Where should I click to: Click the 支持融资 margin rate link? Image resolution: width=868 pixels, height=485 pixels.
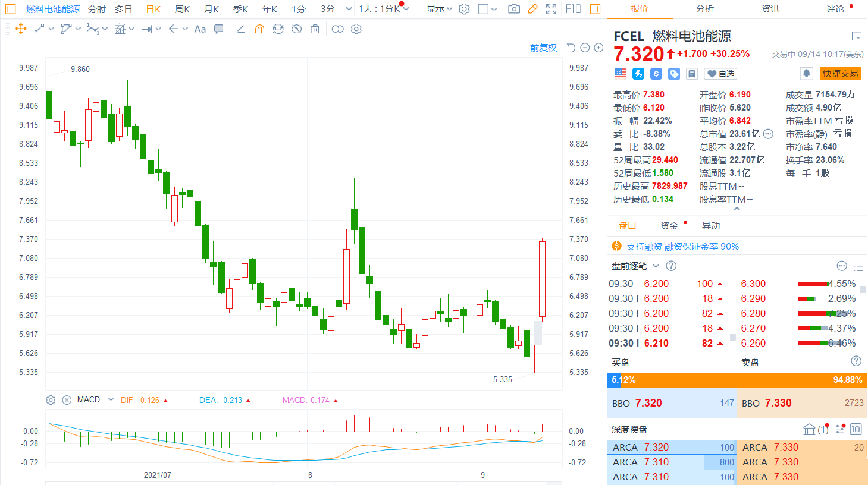coord(682,246)
